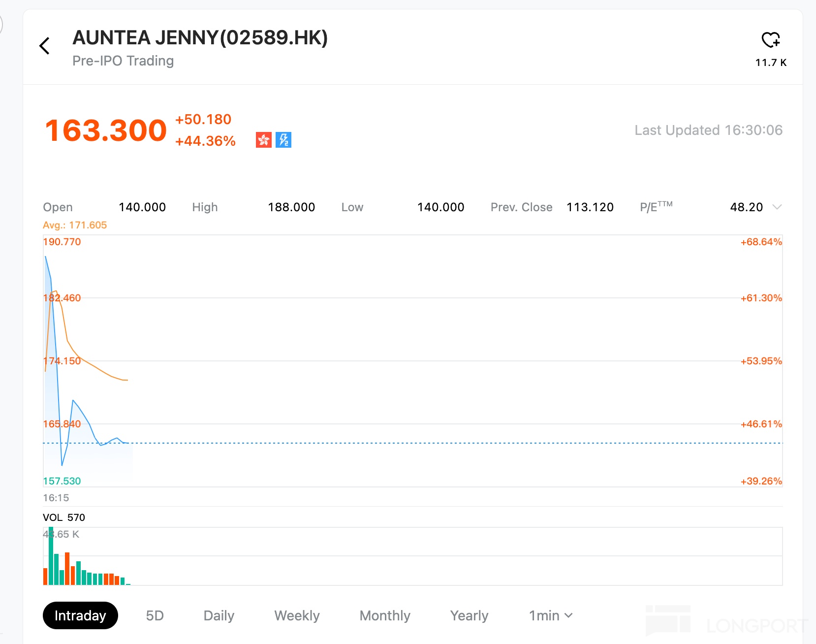Click the tallest green volume bar
The height and width of the screenshot is (644, 816).
(x=51, y=556)
